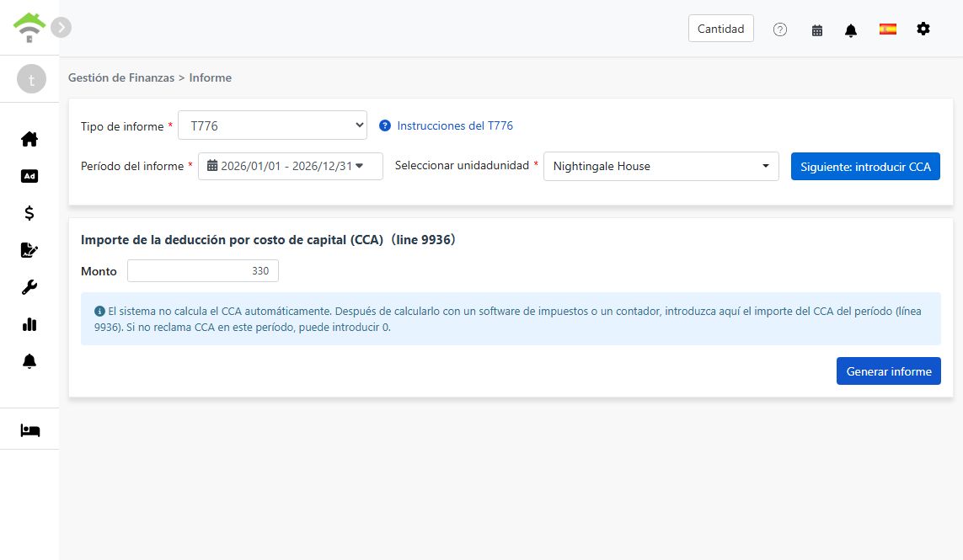Image resolution: width=963 pixels, height=560 pixels.
Task: Open the Nightingale House unit dropdown
Action: (x=661, y=167)
